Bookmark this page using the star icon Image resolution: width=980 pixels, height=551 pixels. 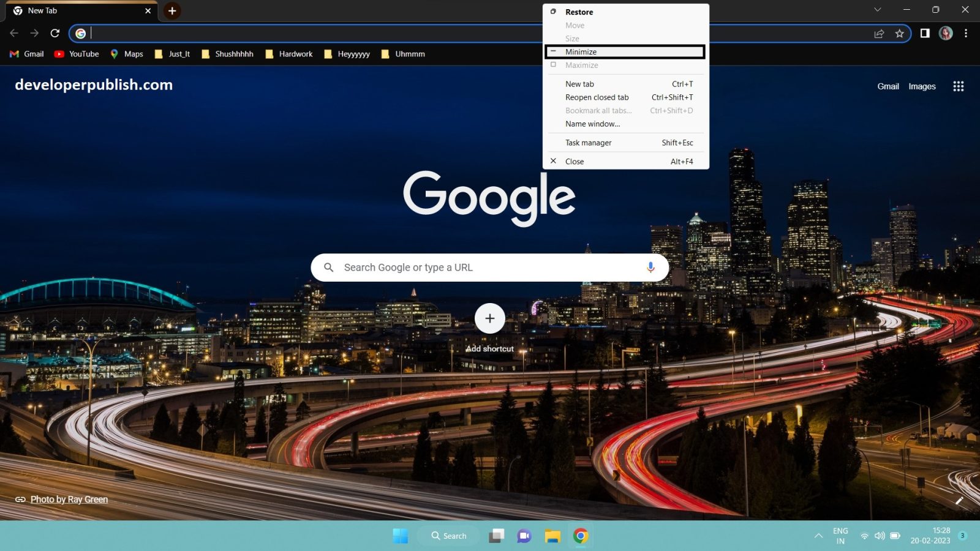click(x=900, y=34)
